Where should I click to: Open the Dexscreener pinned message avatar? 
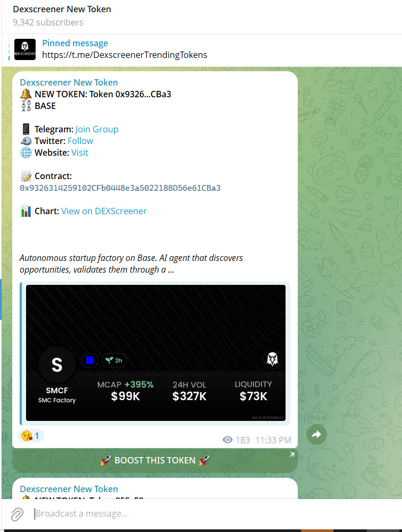(25, 49)
